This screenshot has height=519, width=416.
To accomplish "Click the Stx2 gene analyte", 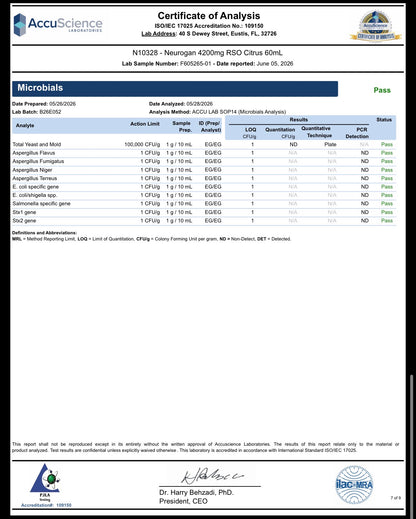I will [x=24, y=220].
